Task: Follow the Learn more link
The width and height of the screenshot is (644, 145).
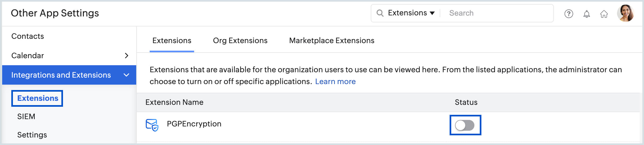Action: [335, 81]
